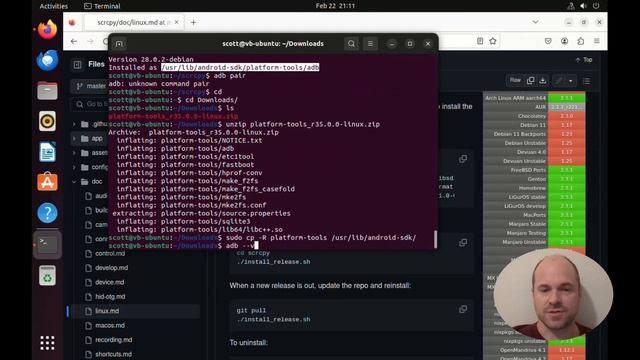This screenshot has width=640, height=360.
Task: Open the terminal hamburger menu
Action: 370,44
